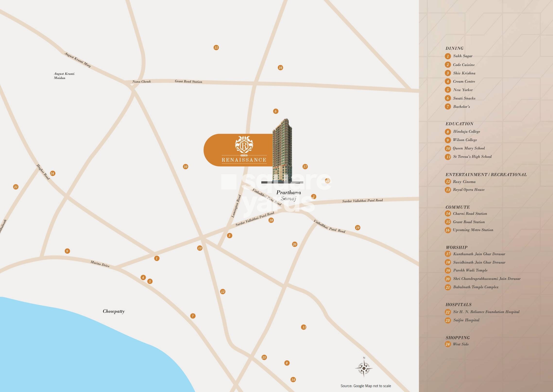
Task: Click the Chowpatty label on the map
Action: point(114,311)
